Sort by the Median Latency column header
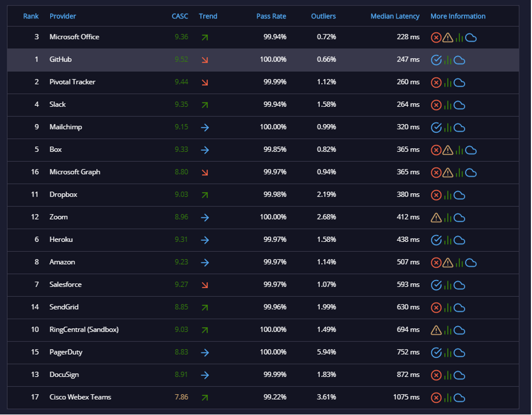 coord(395,16)
